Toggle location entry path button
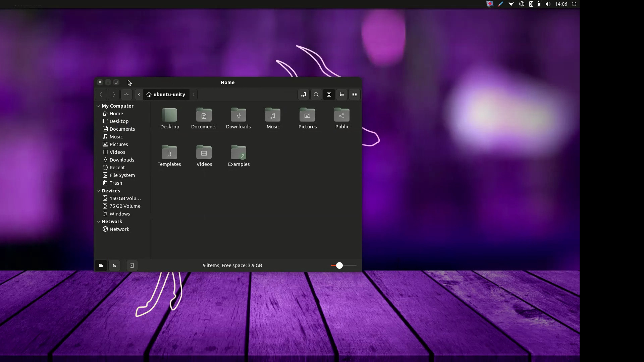The image size is (644, 362). (x=303, y=95)
